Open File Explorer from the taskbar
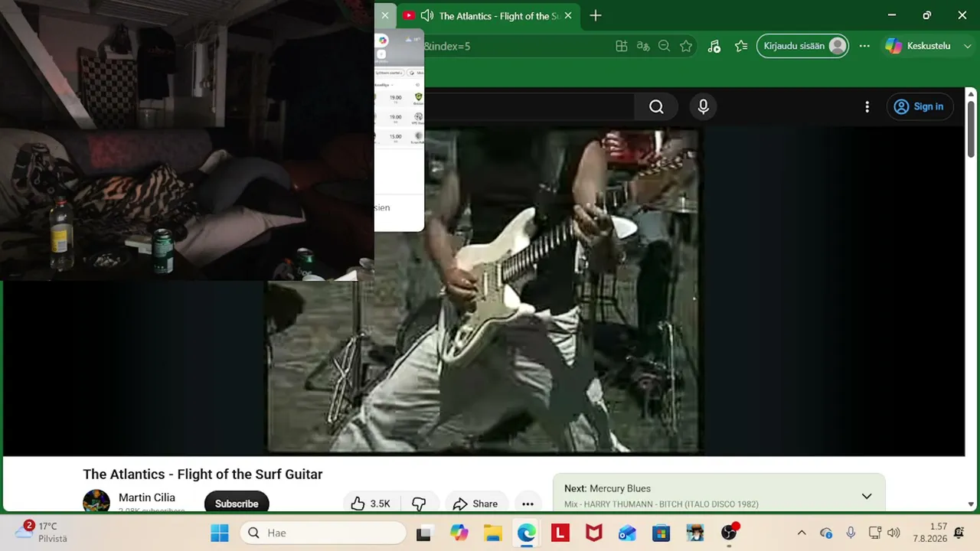Screen dimensions: 980x551 (x=492, y=533)
